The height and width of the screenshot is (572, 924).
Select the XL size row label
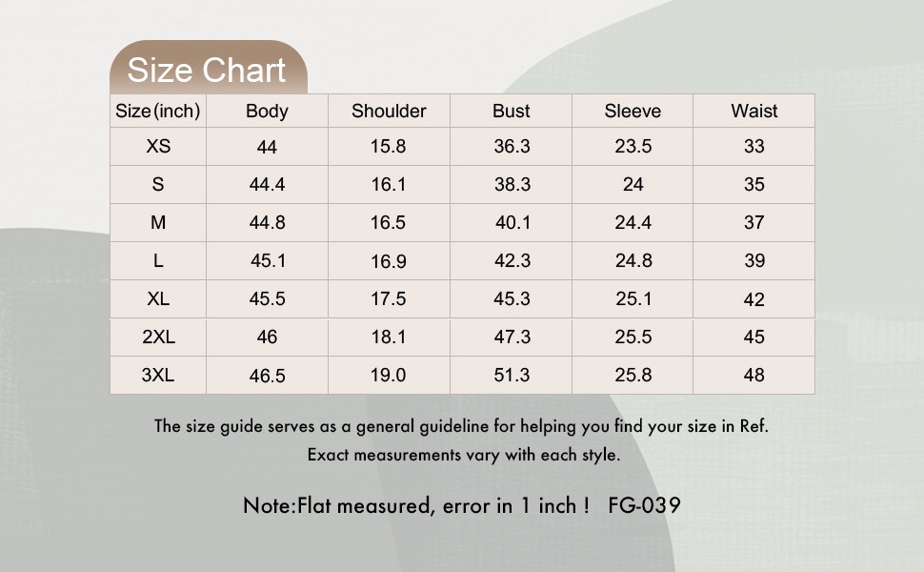pos(158,299)
